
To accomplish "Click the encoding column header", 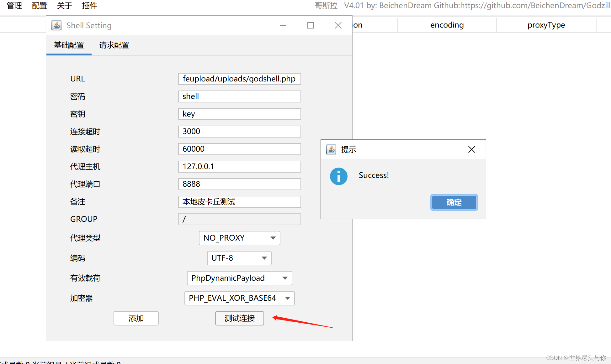I will click(x=447, y=25).
